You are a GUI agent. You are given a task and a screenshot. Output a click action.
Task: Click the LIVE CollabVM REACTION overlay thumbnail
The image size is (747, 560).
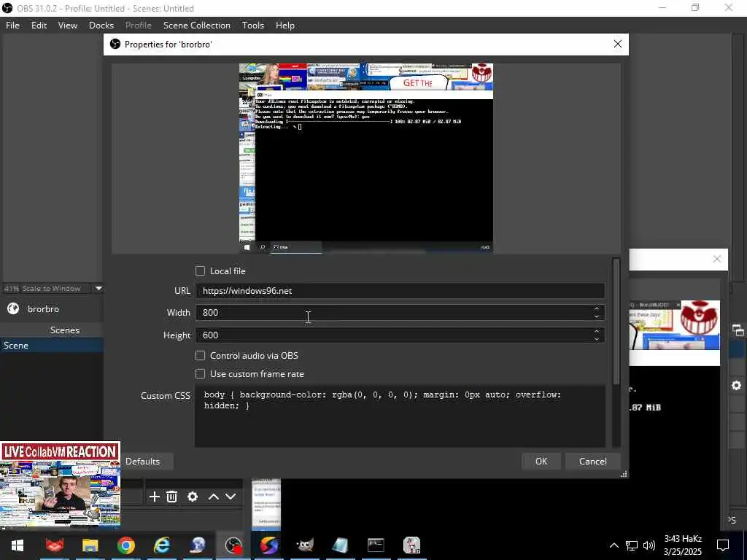click(60, 484)
